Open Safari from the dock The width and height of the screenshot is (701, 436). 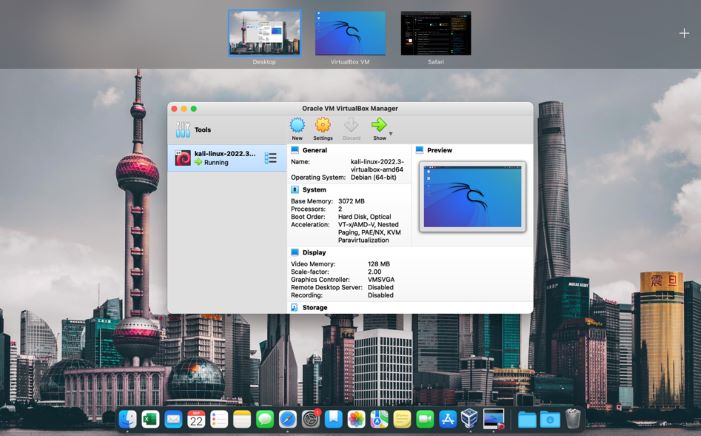point(287,419)
